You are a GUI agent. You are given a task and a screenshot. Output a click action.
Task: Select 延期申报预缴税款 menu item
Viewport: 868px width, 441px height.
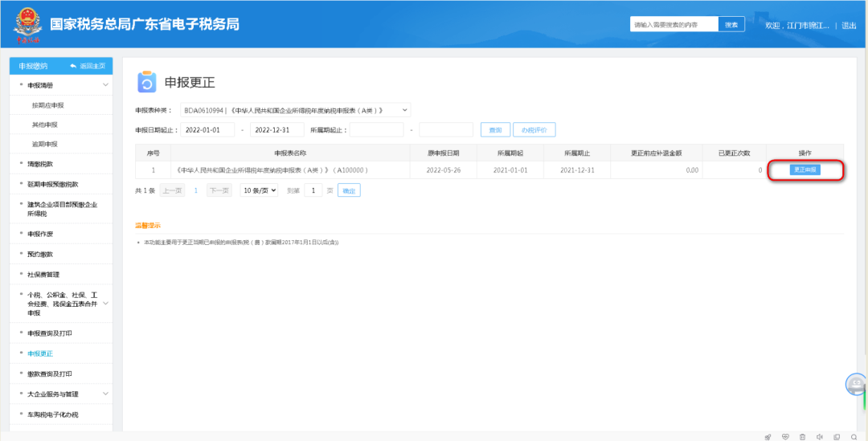coord(51,184)
